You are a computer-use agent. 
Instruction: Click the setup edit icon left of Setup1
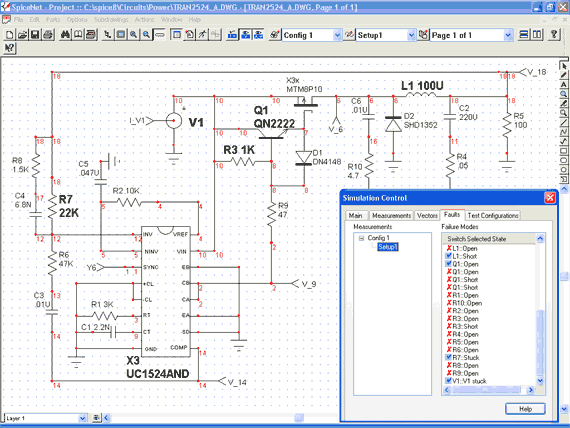(349, 35)
